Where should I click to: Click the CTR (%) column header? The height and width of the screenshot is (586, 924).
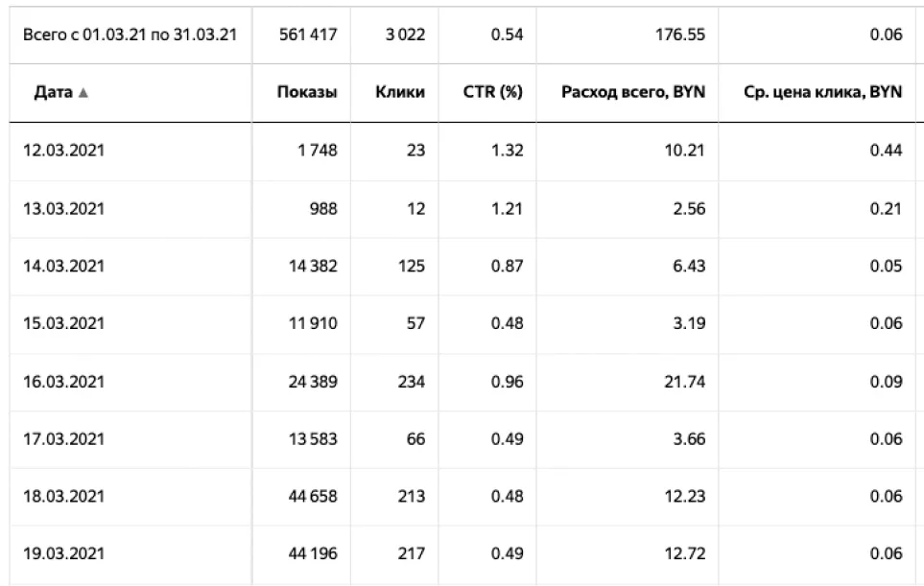point(491,93)
